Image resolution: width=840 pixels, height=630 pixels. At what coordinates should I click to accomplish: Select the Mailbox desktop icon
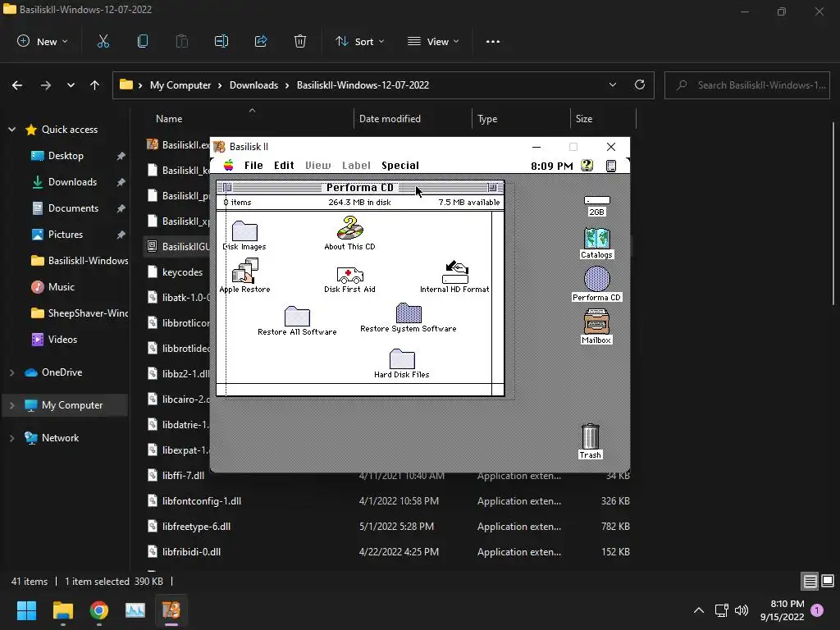[596, 322]
